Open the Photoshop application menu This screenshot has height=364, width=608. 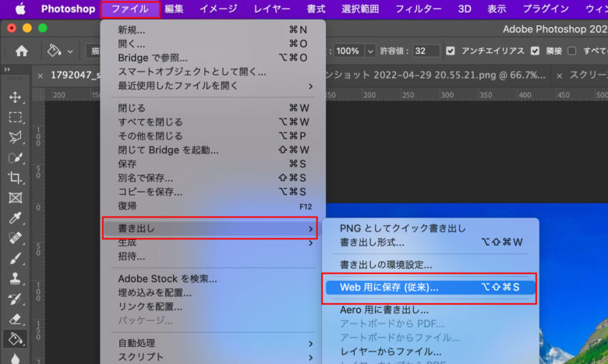69,9
